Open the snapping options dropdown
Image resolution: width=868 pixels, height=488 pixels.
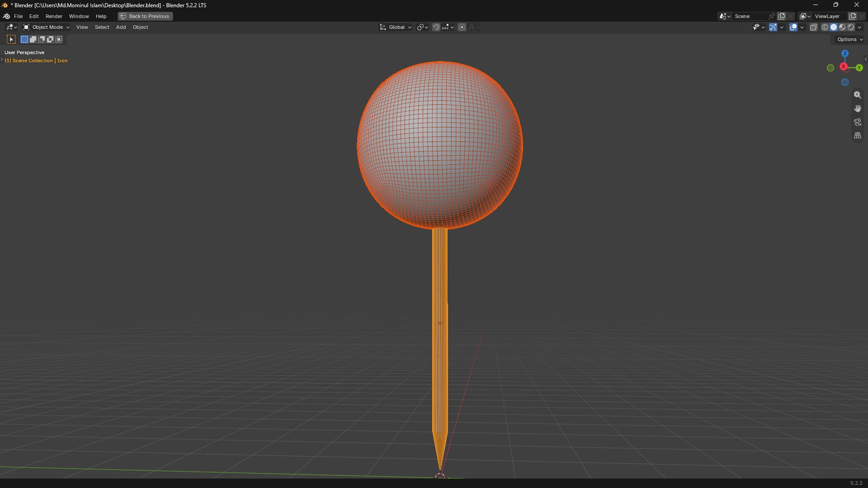point(448,27)
